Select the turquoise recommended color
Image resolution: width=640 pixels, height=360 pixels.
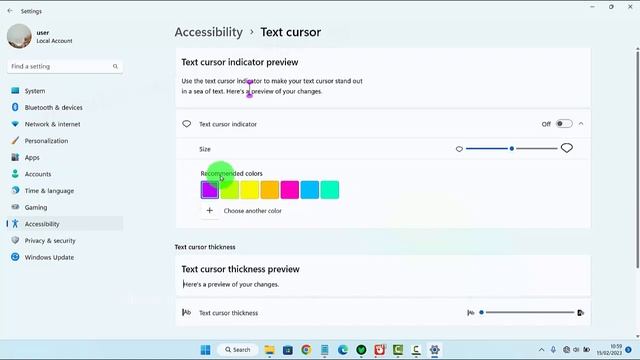[x=330, y=190]
